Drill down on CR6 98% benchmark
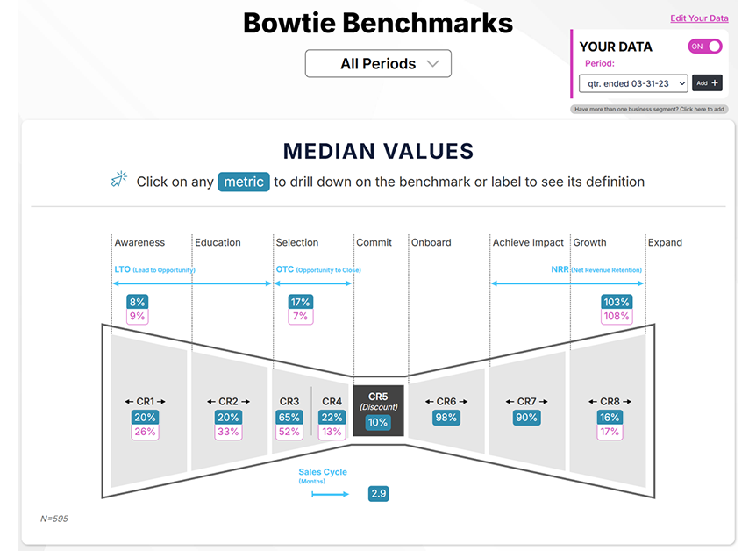 pyautogui.click(x=446, y=418)
